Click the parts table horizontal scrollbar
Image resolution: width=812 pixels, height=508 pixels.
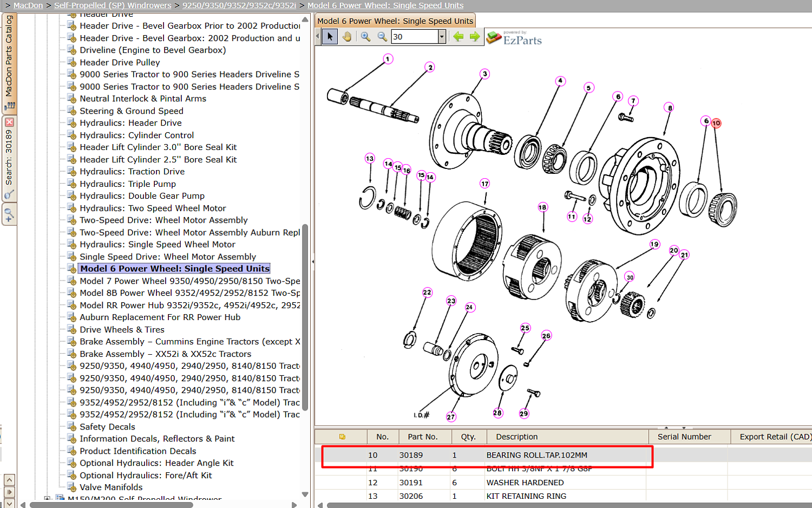click(x=568, y=505)
